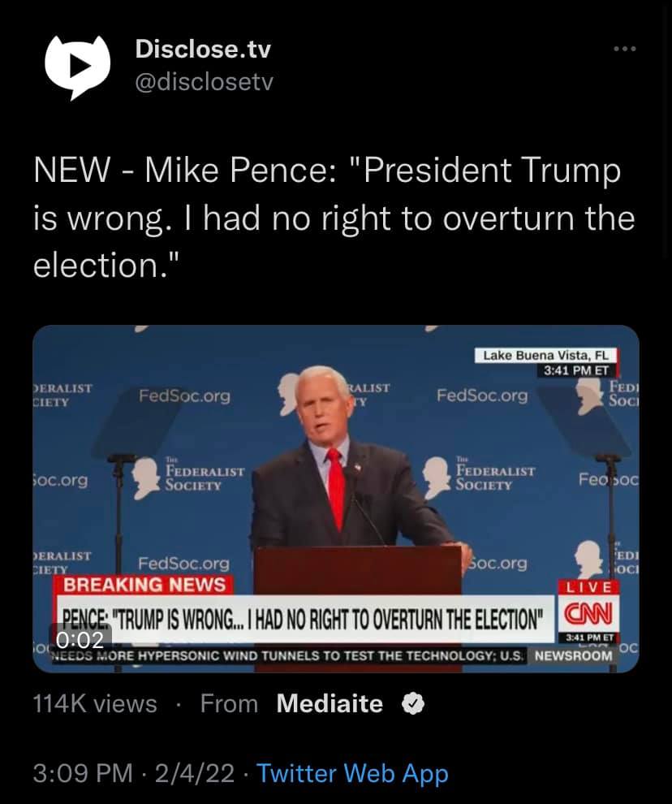The width and height of the screenshot is (672, 804).
Task: Open the three-dot more options menu
Action: pos(625,50)
